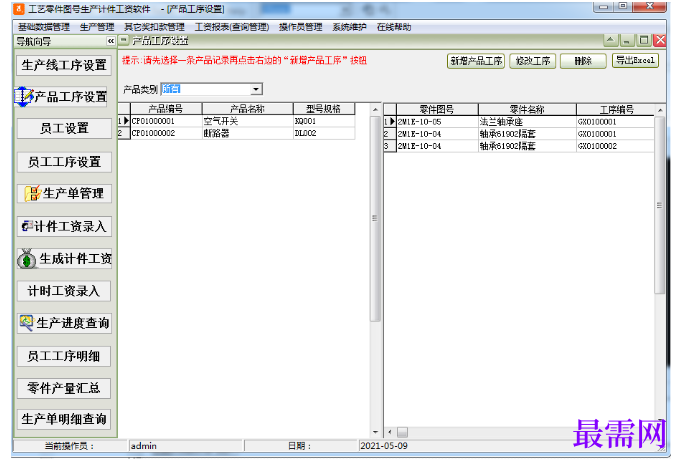
Task: Open the 系统维护 menu
Action: pos(349,27)
